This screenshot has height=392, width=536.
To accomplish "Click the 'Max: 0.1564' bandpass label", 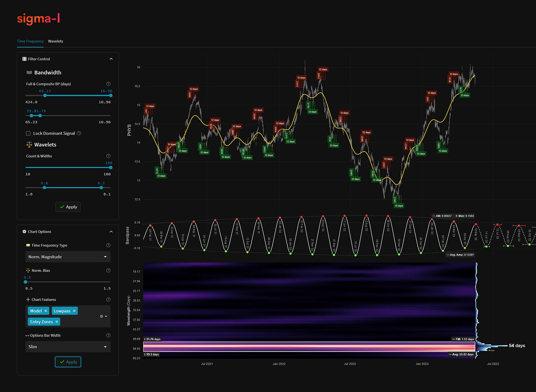I will point(465,216).
